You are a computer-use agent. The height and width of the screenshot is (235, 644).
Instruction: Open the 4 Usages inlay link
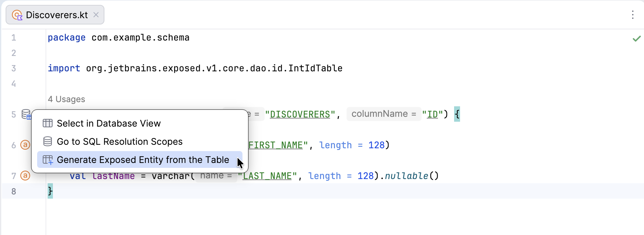tap(67, 99)
